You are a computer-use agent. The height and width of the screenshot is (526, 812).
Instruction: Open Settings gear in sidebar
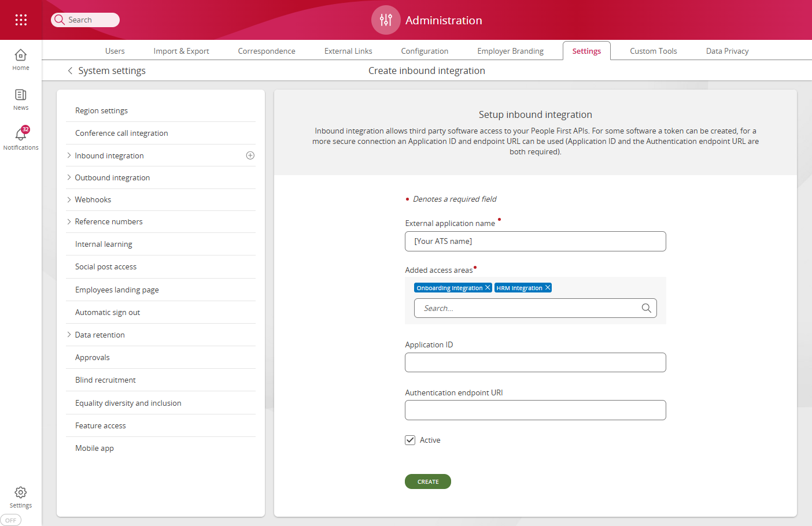tap(21, 497)
